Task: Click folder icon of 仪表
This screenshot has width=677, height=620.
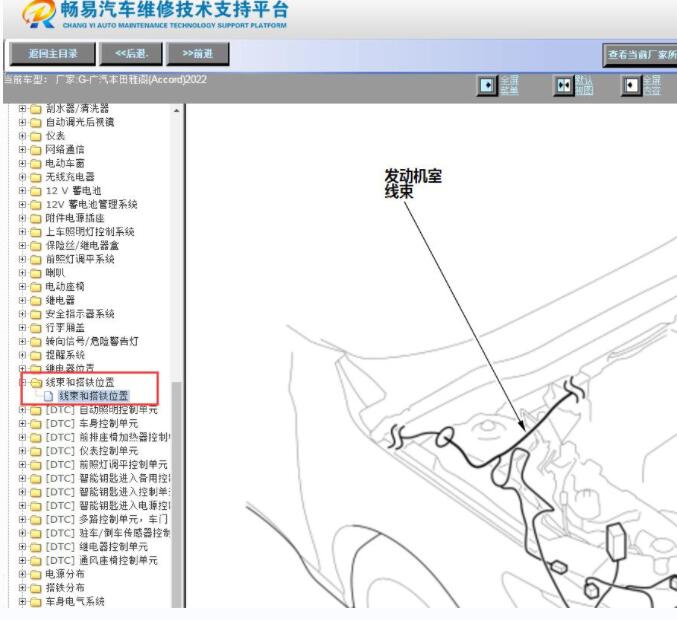Action: pyautogui.click(x=35, y=136)
